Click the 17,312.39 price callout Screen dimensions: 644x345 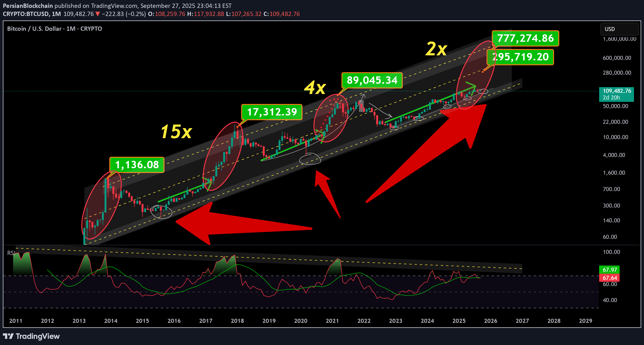pyautogui.click(x=272, y=112)
